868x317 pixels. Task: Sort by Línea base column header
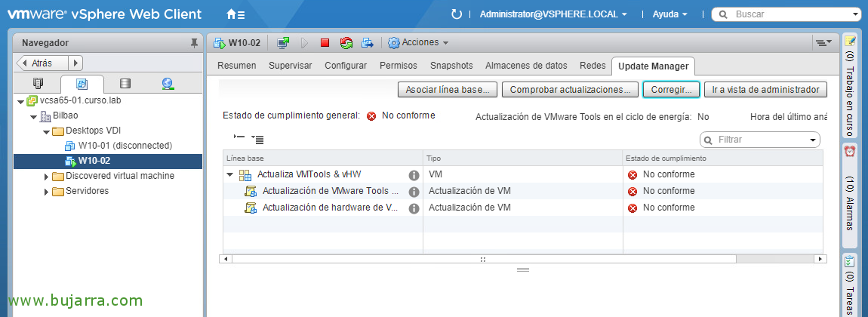[323, 158]
